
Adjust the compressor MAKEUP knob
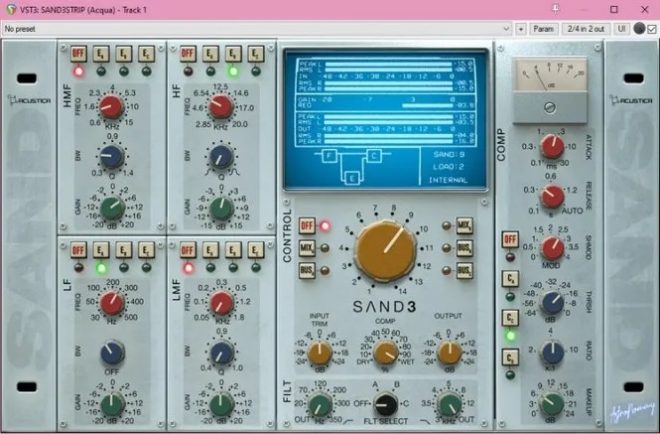pos(551,404)
